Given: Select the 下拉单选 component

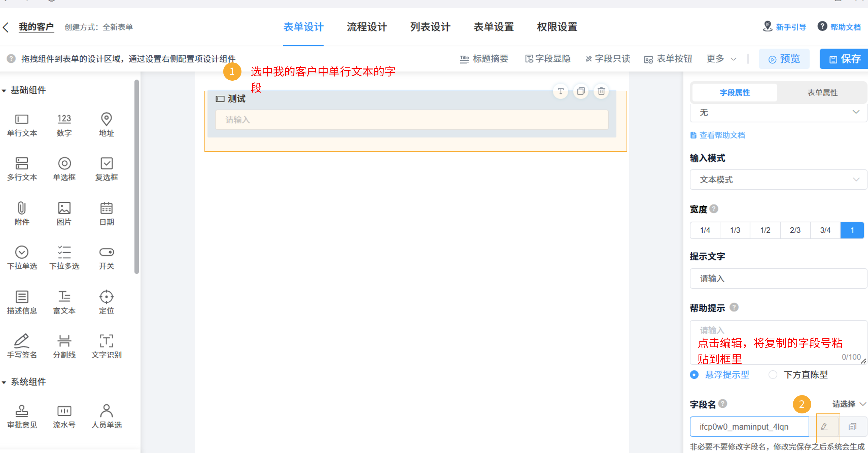Looking at the screenshot, I should click(22, 258).
